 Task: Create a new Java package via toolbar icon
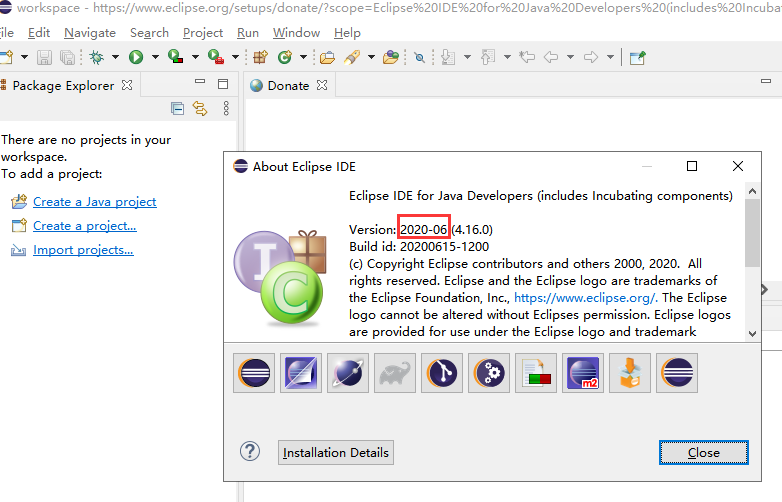(260, 57)
